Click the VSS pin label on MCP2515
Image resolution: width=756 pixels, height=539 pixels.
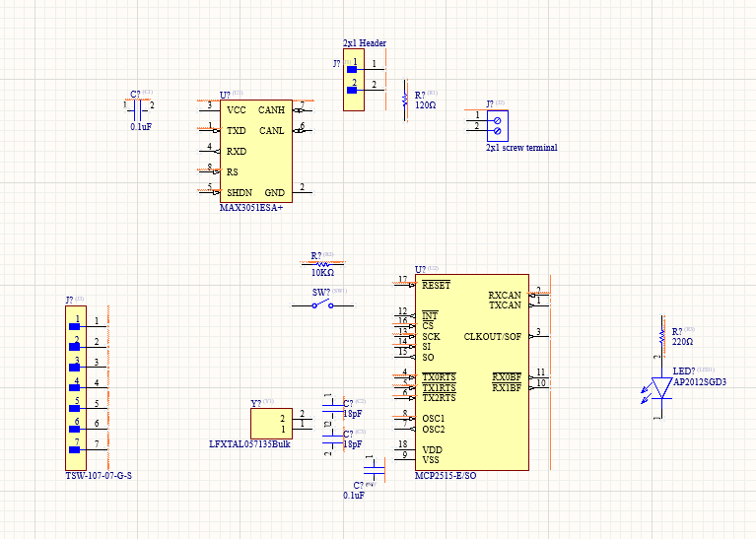(431, 460)
